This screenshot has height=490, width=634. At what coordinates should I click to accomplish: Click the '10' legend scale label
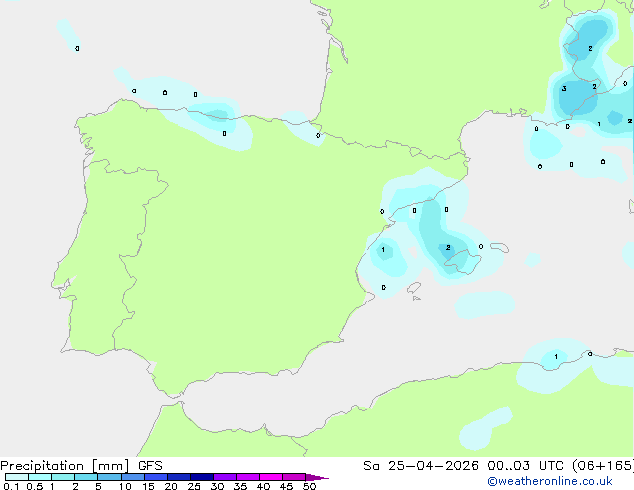point(125,486)
